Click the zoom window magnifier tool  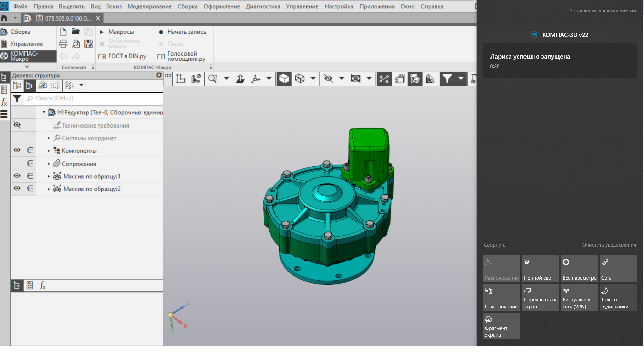(x=213, y=79)
